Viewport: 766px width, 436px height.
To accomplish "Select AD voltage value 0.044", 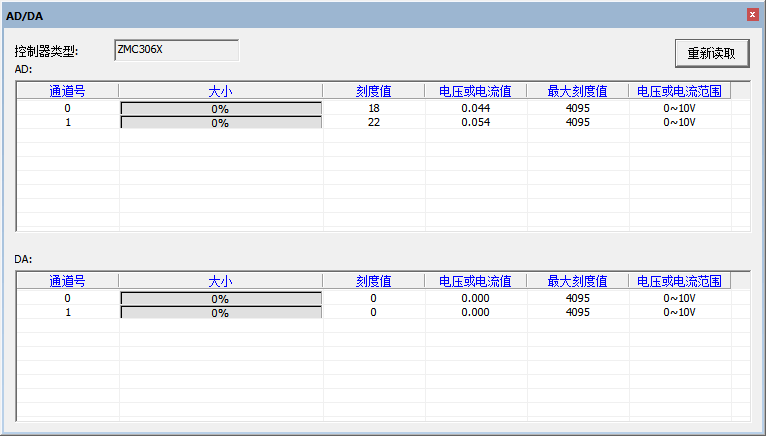I will point(476,108).
